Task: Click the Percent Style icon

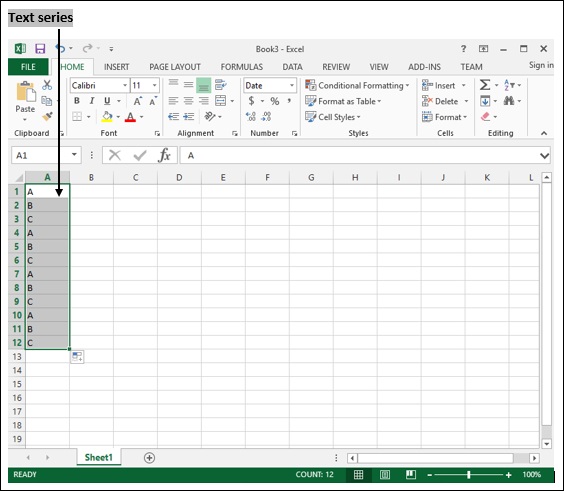Action: (x=275, y=101)
